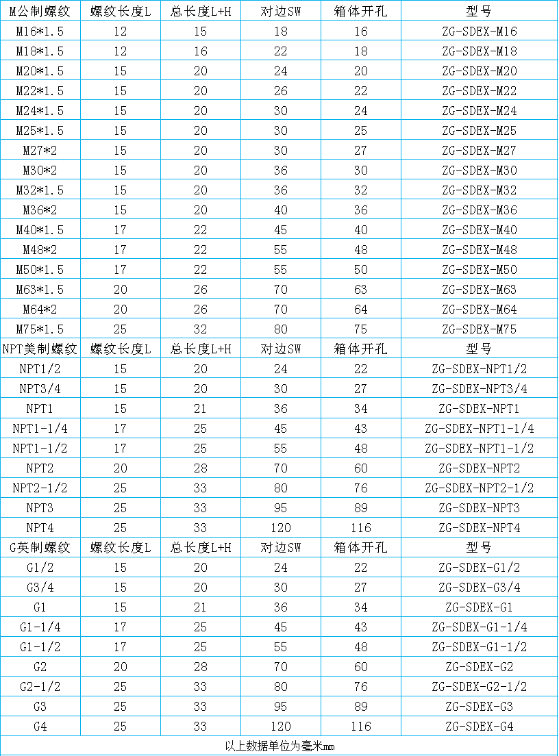This screenshot has width=559, height=756.
Task: Click the third-column cell just above the merged row
Action: pyautogui.click(x=201, y=726)
